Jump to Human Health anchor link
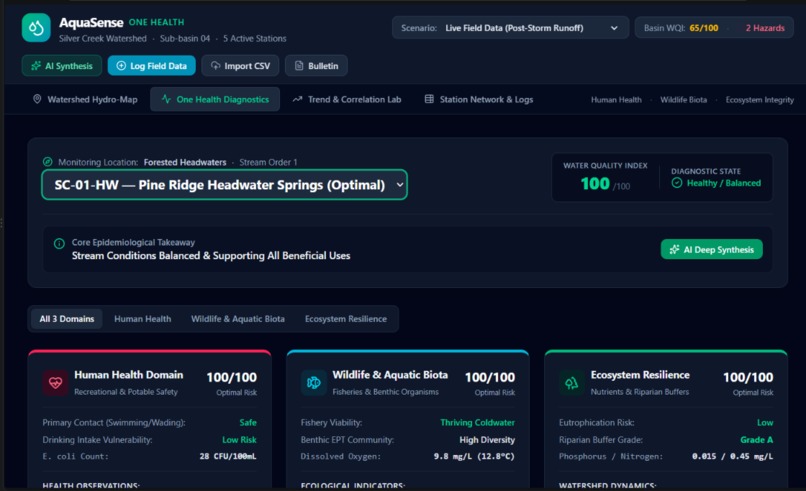 616,100
